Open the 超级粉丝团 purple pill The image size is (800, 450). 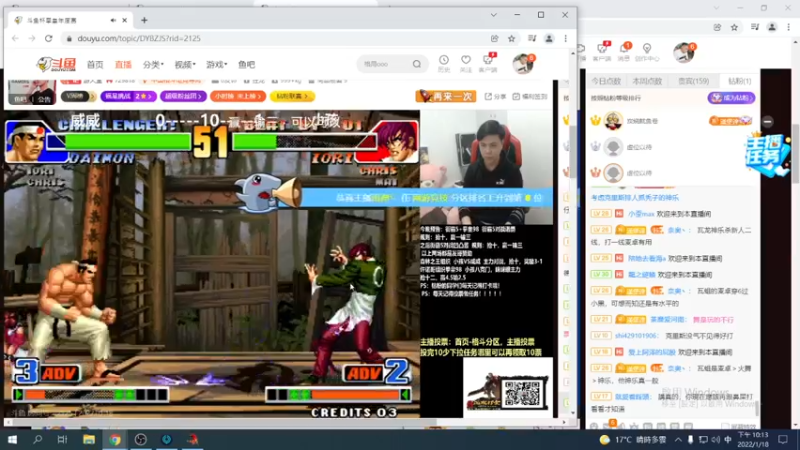(x=183, y=96)
